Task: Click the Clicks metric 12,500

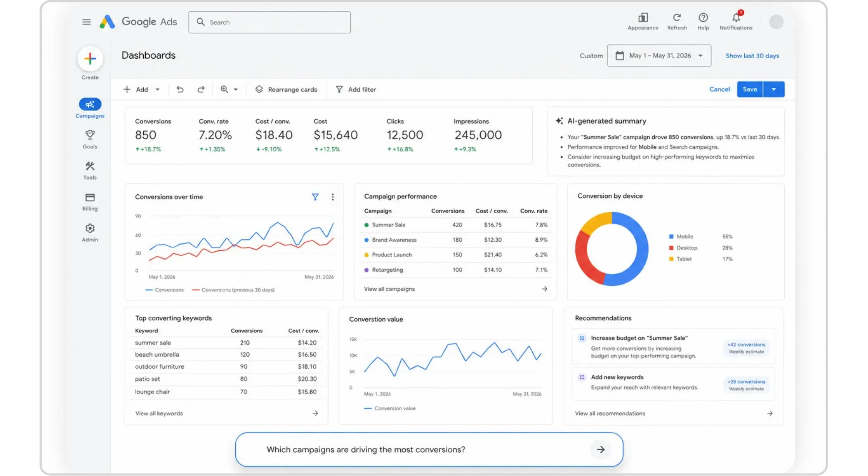Action: coord(404,135)
